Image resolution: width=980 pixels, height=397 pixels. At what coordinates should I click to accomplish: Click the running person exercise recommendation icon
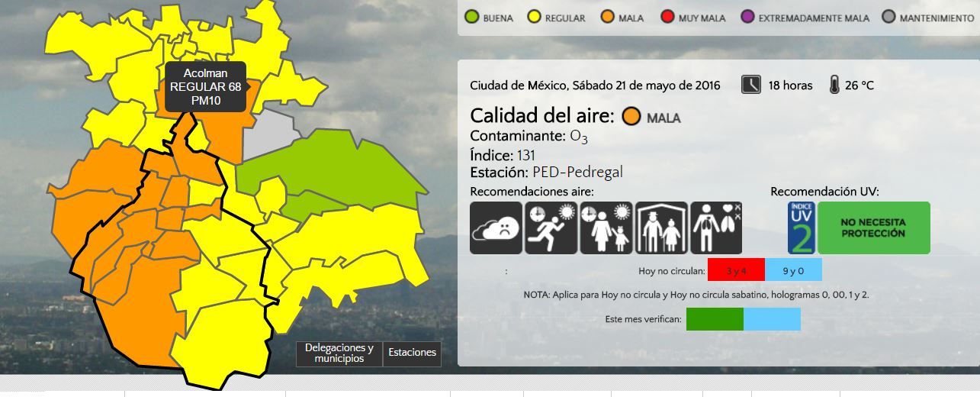(x=551, y=228)
